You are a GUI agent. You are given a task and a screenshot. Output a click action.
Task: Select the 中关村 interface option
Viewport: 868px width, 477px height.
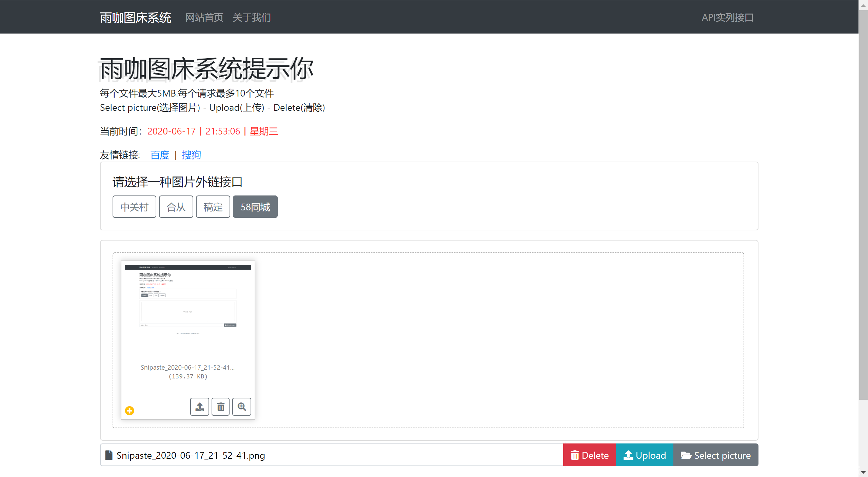tap(134, 207)
